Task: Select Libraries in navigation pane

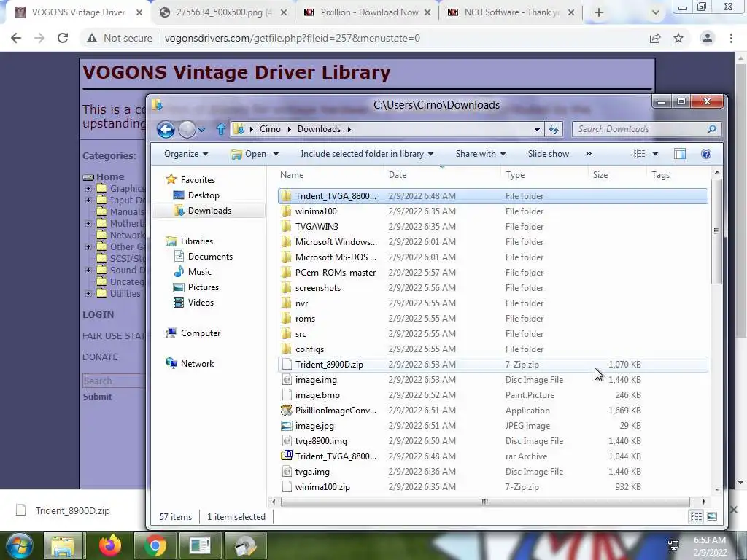Action: [196, 241]
